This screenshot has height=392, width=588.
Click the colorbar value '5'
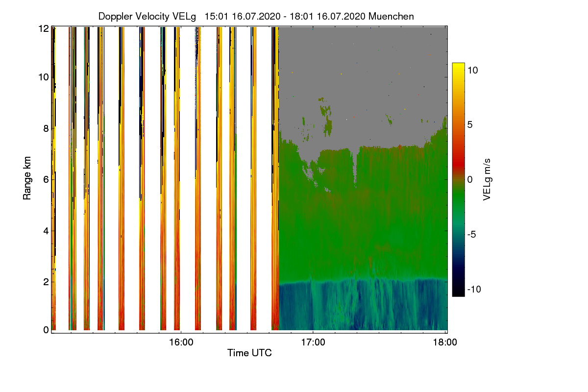[x=469, y=124]
